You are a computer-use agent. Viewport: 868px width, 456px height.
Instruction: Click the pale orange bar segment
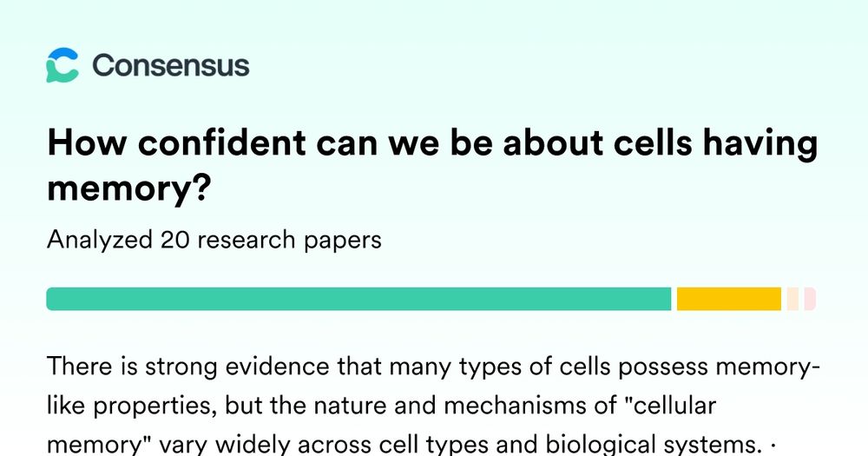click(x=792, y=299)
